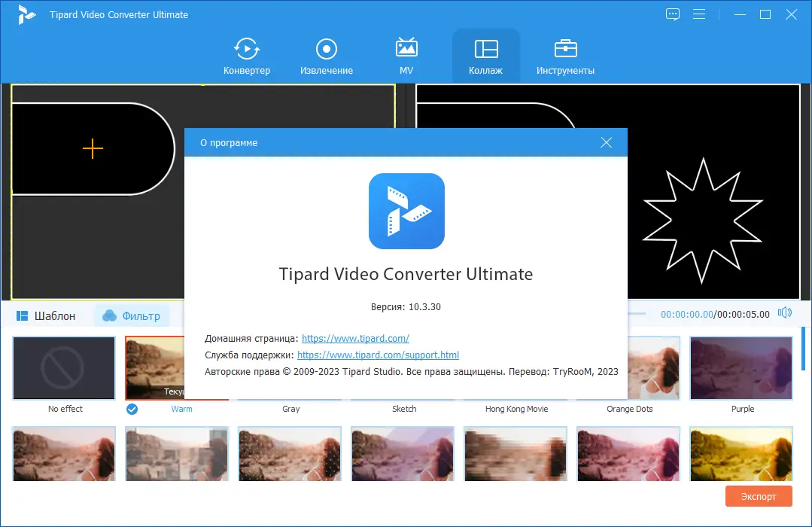Click the feedback speech-bubble icon in titlebar
Screen dimensions: 812x527
point(672,14)
